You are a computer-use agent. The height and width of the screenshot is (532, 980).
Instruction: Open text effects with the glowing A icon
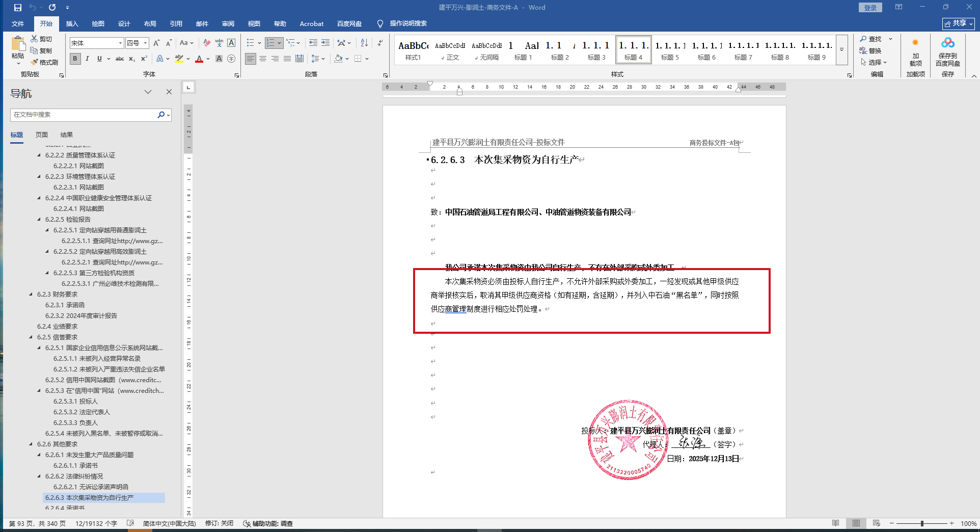coord(160,59)
